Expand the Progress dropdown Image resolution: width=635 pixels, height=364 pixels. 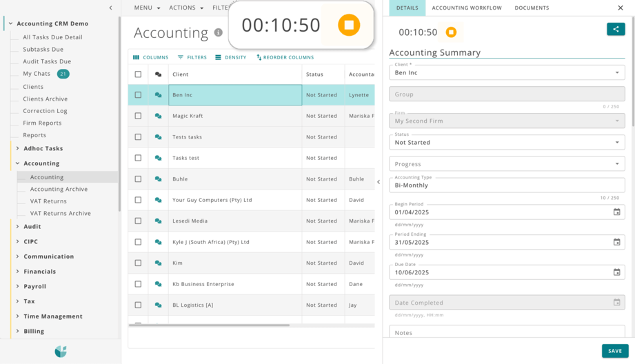click(506, 164)
